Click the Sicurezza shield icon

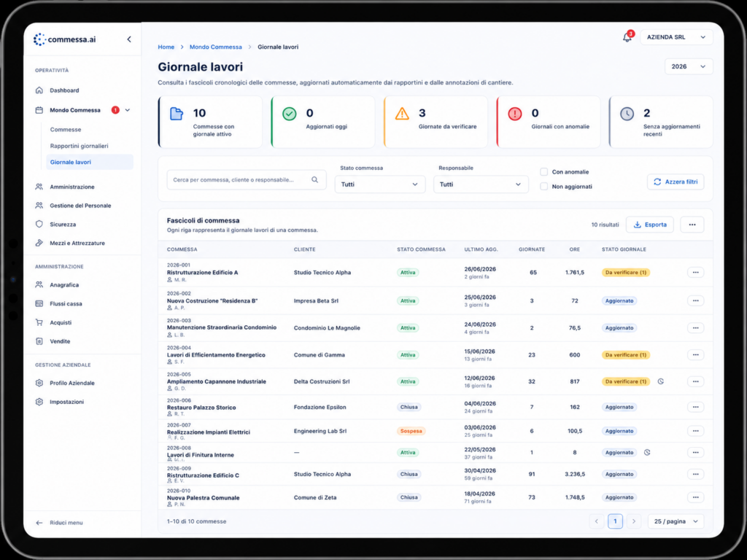[39, 225]
